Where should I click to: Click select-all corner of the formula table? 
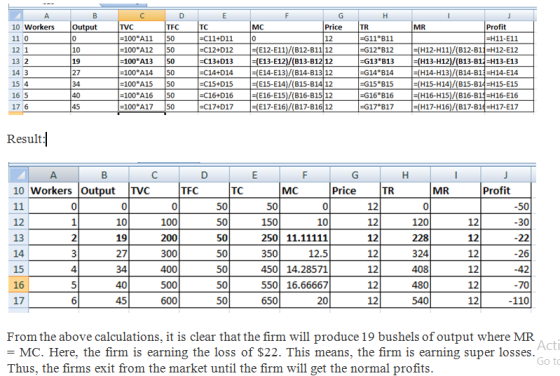15,16
